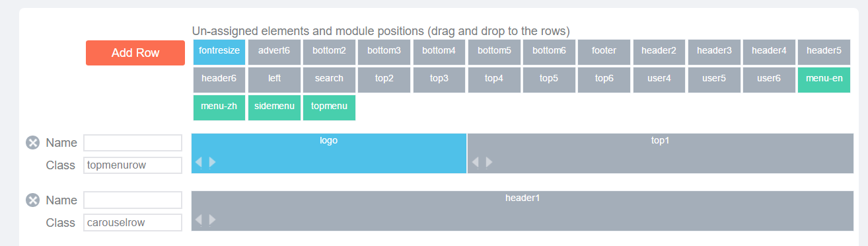
Task: Click left arrow on top1 block
Action: (476, 162)
